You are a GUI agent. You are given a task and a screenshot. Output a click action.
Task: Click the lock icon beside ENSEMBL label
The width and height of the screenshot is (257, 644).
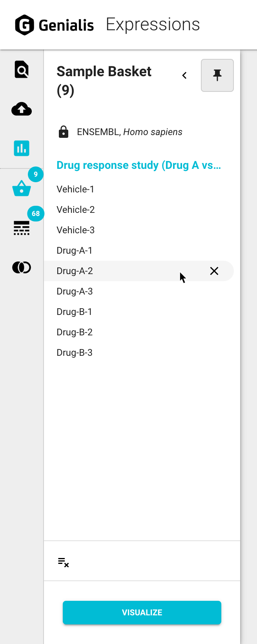coord(64,132)
